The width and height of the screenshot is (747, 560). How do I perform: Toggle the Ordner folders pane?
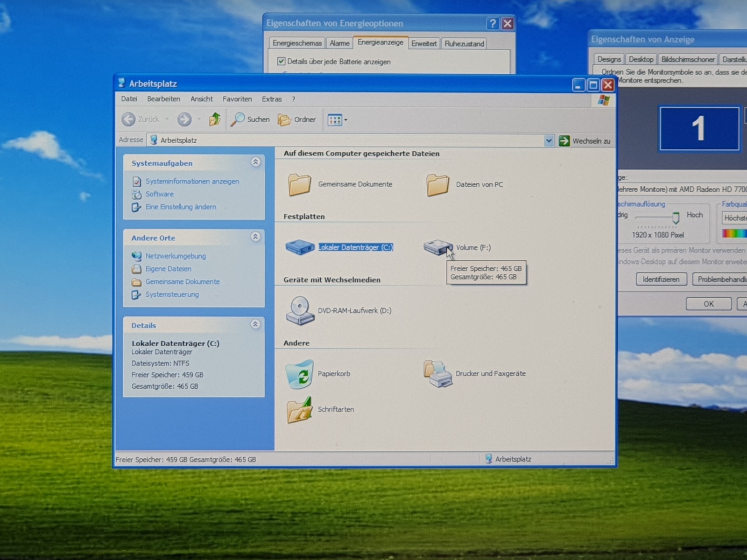(297, 119)
